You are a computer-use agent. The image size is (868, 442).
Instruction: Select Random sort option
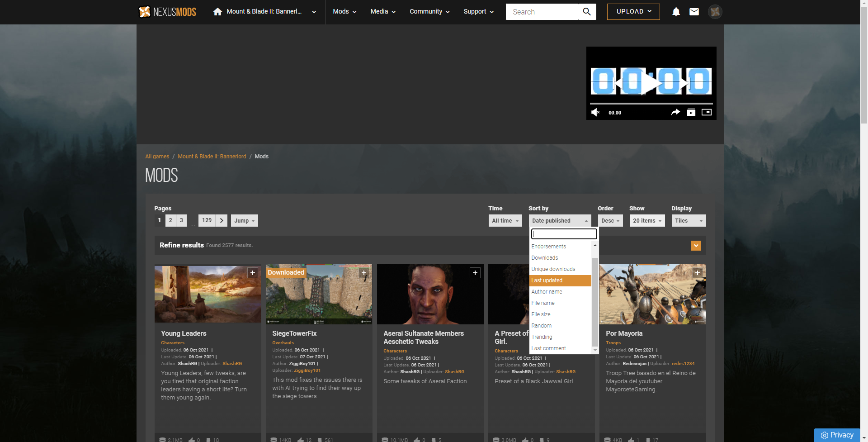(561, 326)
